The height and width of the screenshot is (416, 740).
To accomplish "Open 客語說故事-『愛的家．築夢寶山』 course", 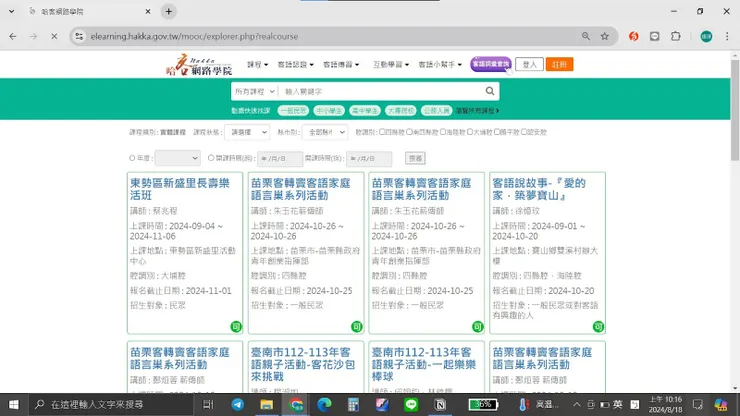I will point(539,189).
